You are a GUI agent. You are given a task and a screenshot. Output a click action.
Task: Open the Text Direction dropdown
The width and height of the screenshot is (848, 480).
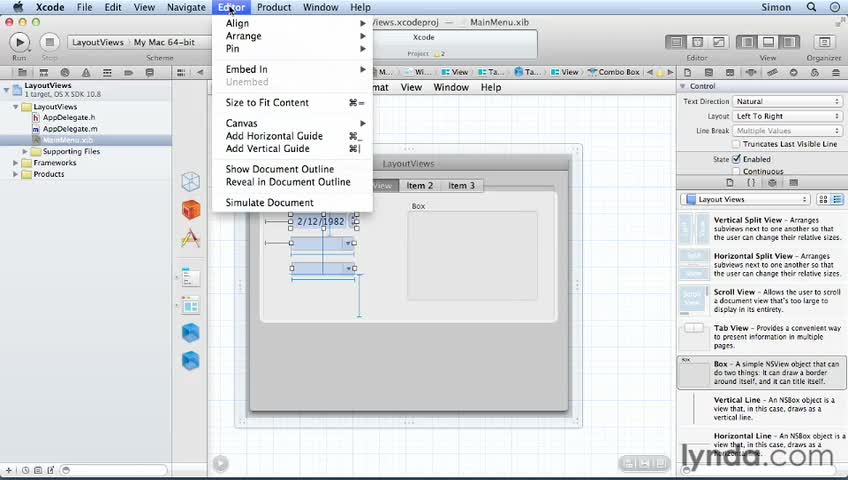[787, 102]
